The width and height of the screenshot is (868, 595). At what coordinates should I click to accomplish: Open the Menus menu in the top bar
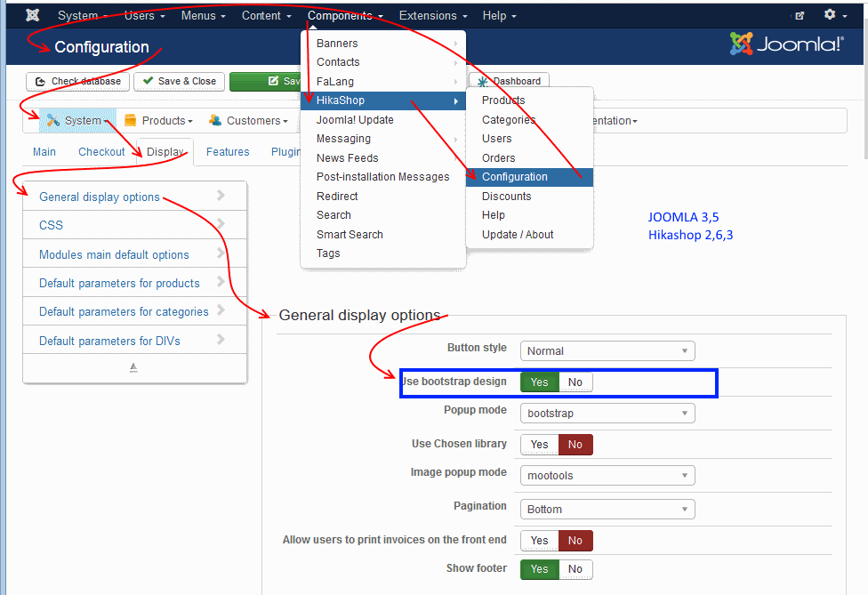click(203, 15)
